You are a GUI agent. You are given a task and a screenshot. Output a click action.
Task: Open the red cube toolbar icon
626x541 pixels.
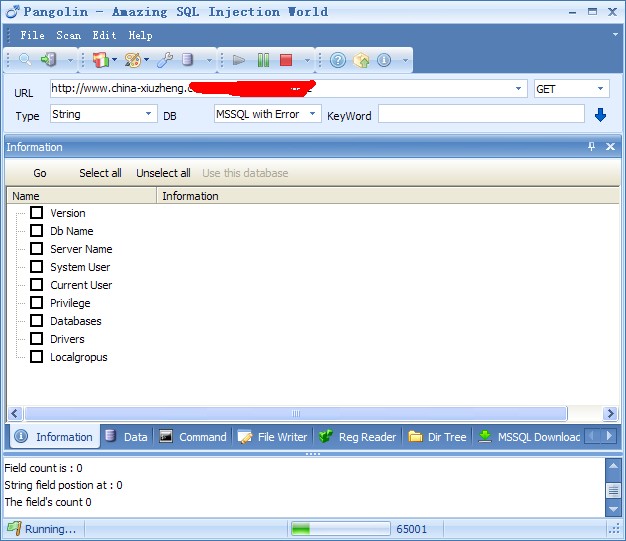point(101,60)
